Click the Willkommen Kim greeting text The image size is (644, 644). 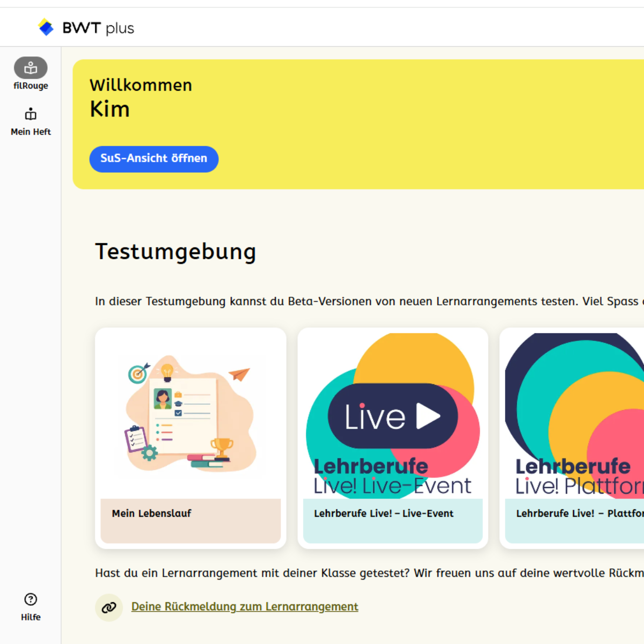[x=141, y=98]
